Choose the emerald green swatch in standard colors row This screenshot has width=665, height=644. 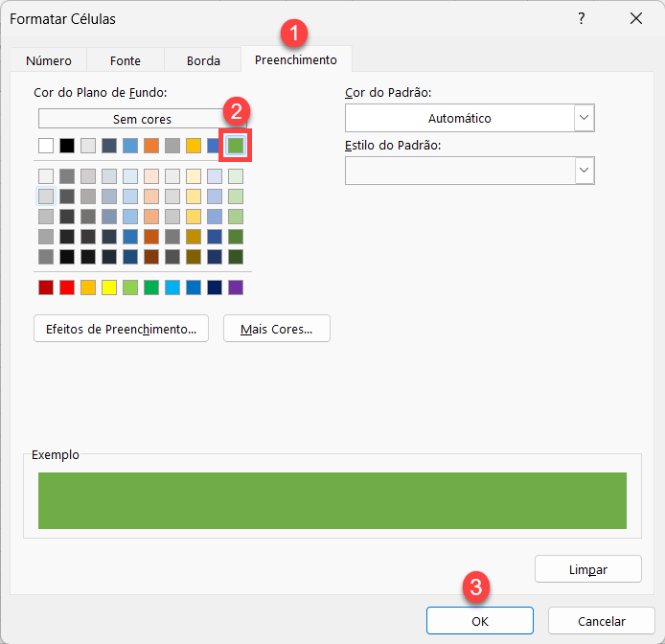coord(151,287)
